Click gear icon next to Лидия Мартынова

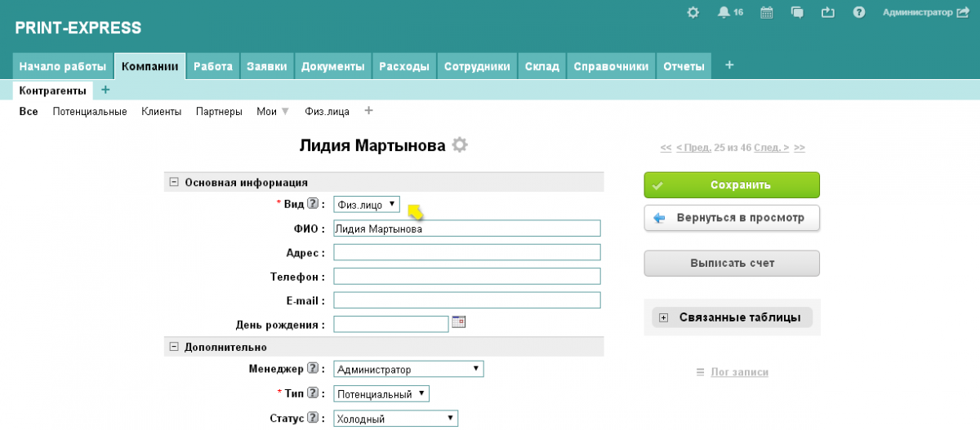(461, 145)
